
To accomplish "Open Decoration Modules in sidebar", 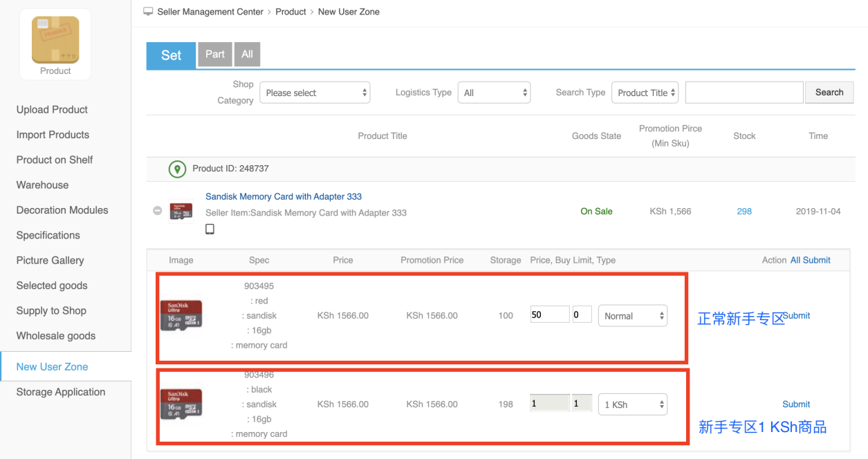I will [x=62, y=210].
